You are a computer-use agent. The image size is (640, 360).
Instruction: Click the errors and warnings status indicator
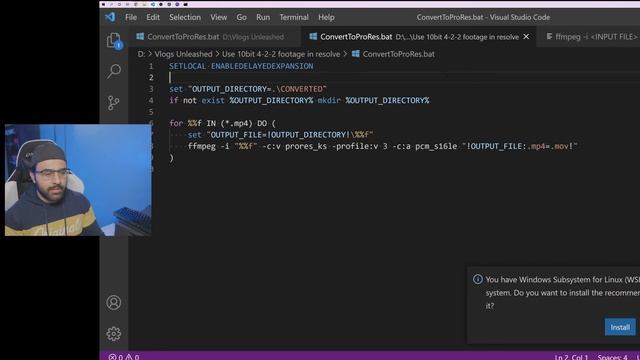124,357
